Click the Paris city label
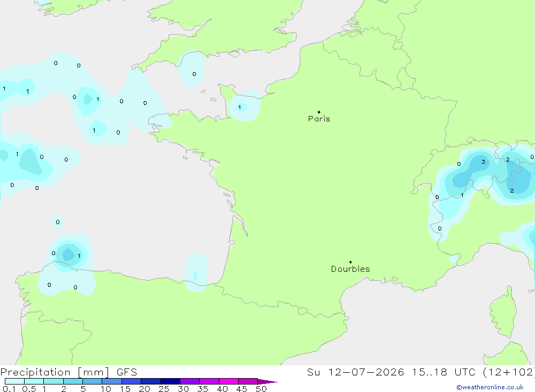535x392 pixels. [x=319, y=119]
